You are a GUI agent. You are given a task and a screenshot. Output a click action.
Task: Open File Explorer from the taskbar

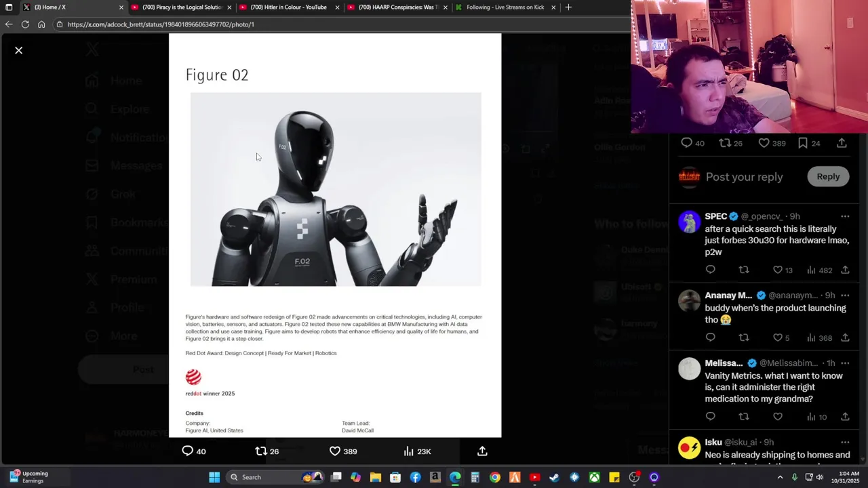coord(375,477)
